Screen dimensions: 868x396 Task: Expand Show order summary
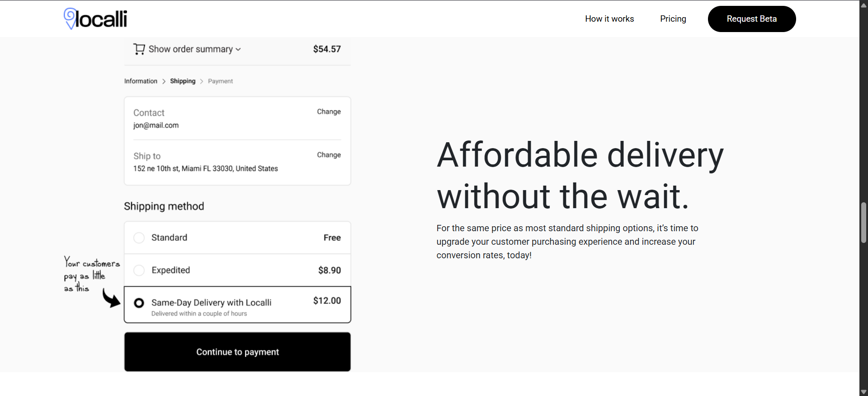190,49
